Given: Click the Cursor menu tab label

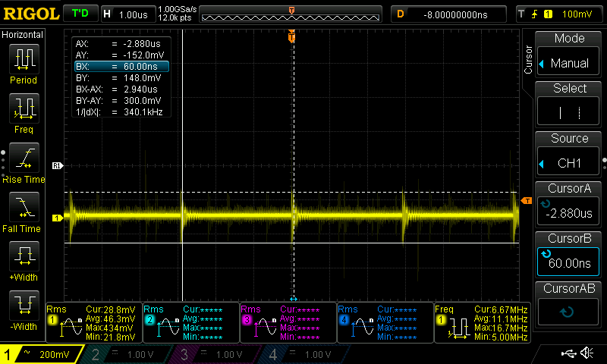Looking at the screenshot, I should coord(528,60).
